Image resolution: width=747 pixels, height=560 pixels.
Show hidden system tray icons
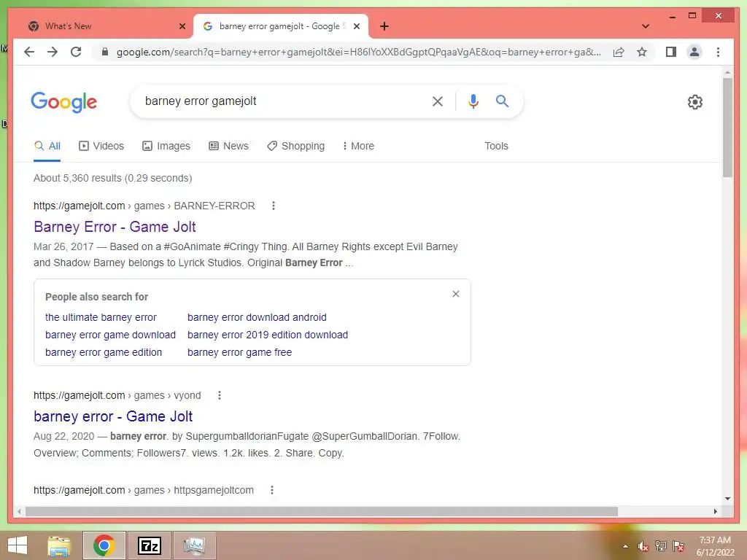(625, 546)
